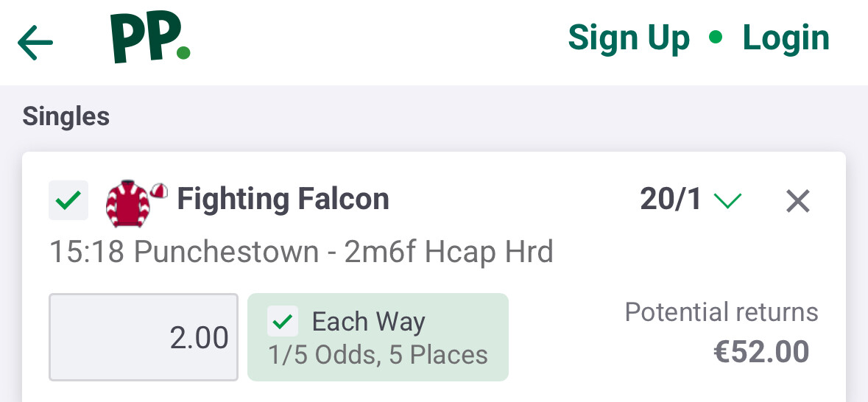Toggle the Each Way checkbox
Viewport: 868px width, 402px height.
[x=283, y=322]
